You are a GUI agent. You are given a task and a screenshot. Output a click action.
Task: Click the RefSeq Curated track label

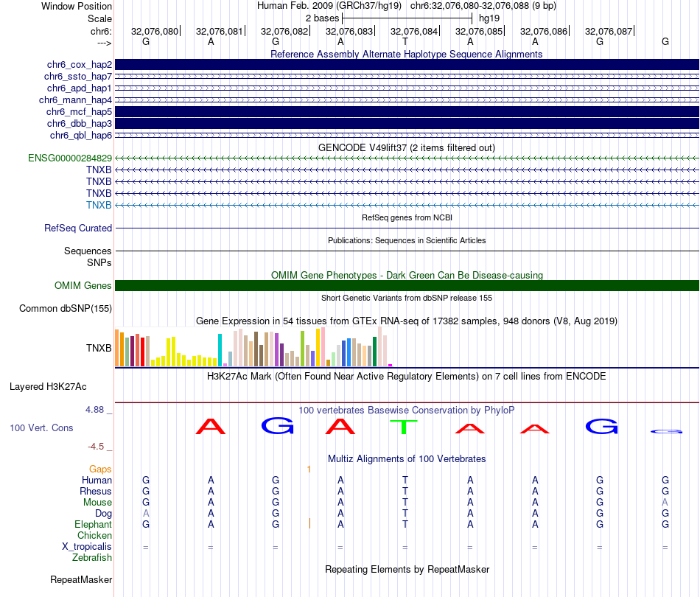(78, 228)
